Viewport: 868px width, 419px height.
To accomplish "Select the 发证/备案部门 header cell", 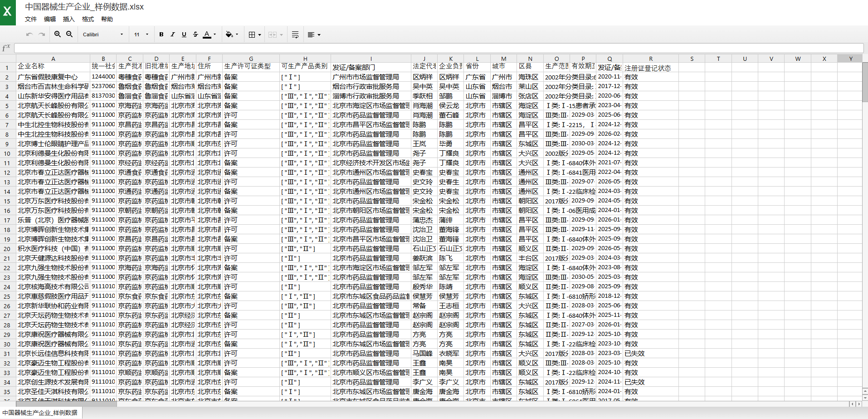I will (x=371, y=67).
